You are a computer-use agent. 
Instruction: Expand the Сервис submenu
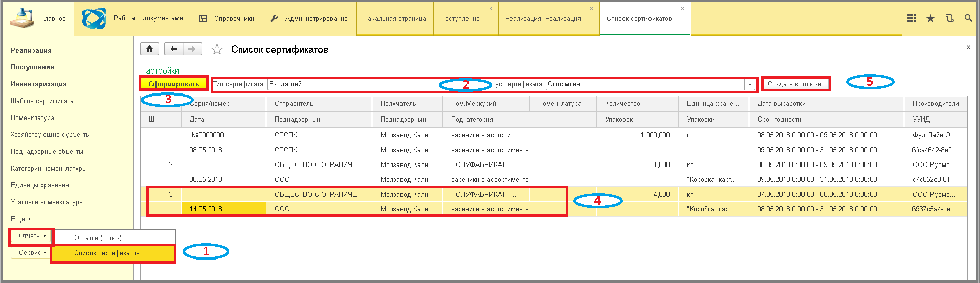point(32,253)
